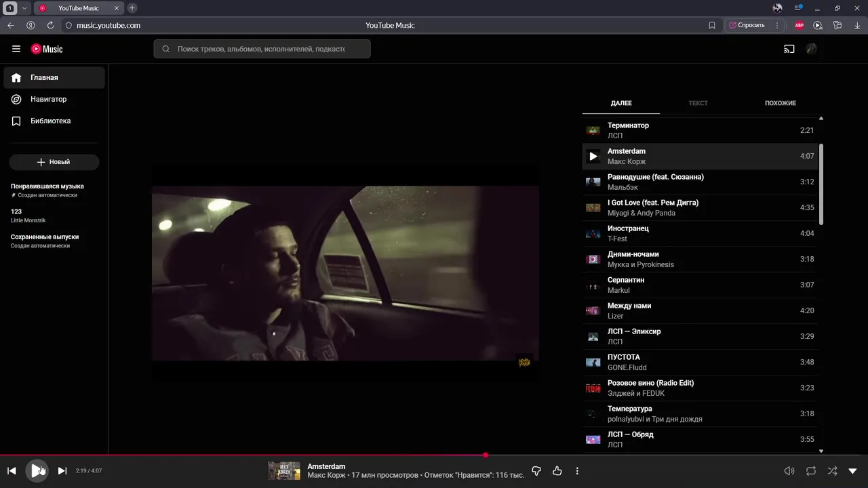868x488 pixels.
Task: Click the song progress bar handle
Action: tap(486, 455)
